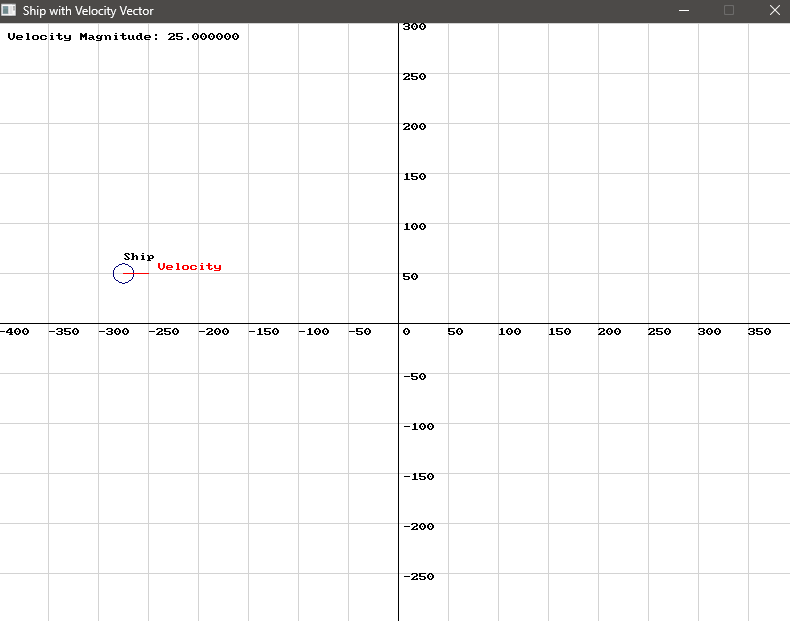Click the origin 0 label
Screen dimensions: 790x621
[x=406, y=332]
